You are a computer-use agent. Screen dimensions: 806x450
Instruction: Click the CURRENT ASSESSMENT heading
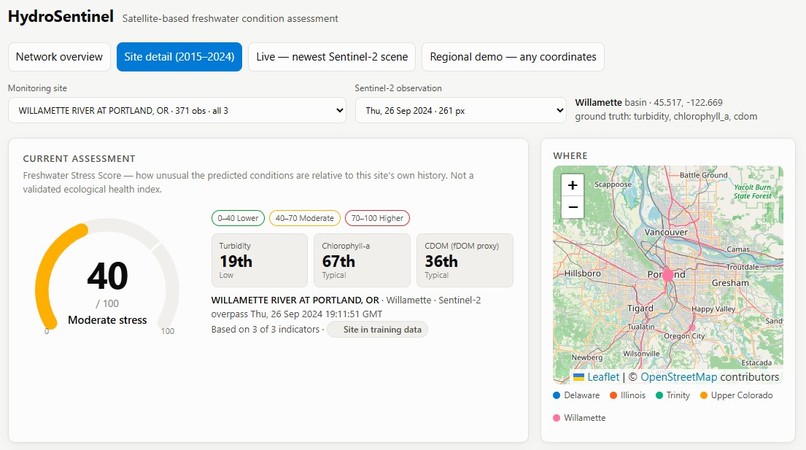tap(79, 159)
